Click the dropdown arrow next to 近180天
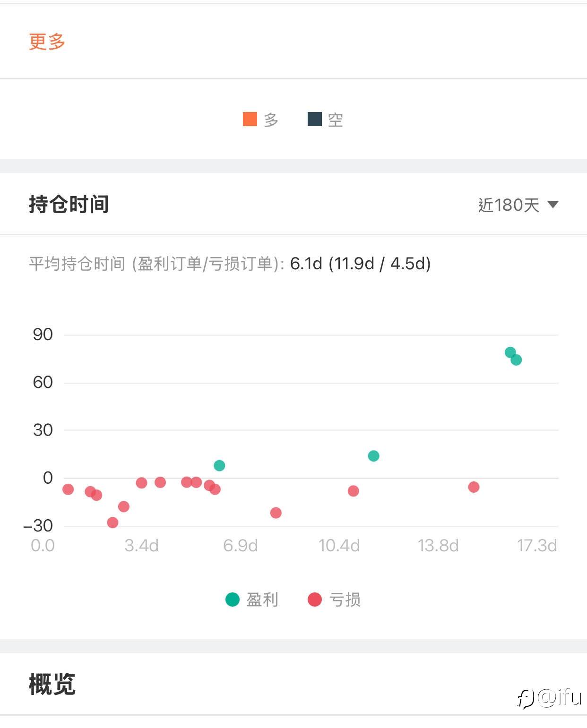Screen dimensions: 587x728 click(552, 205)
